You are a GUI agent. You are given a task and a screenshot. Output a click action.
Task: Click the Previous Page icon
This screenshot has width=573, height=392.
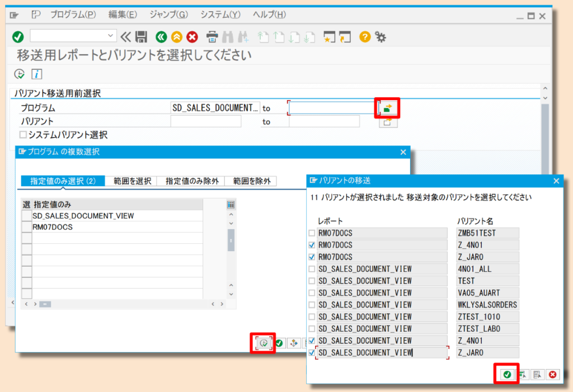click(279, 36)
